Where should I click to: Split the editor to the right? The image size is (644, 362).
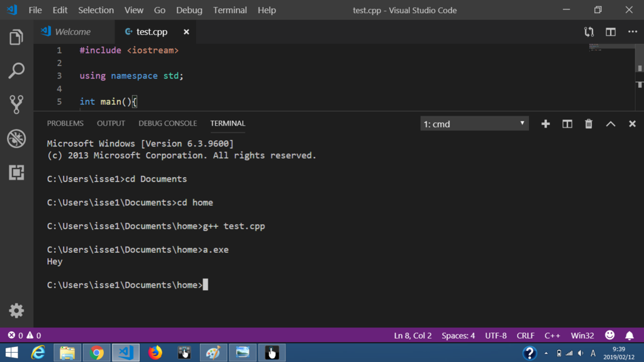[x=611, y=32]
